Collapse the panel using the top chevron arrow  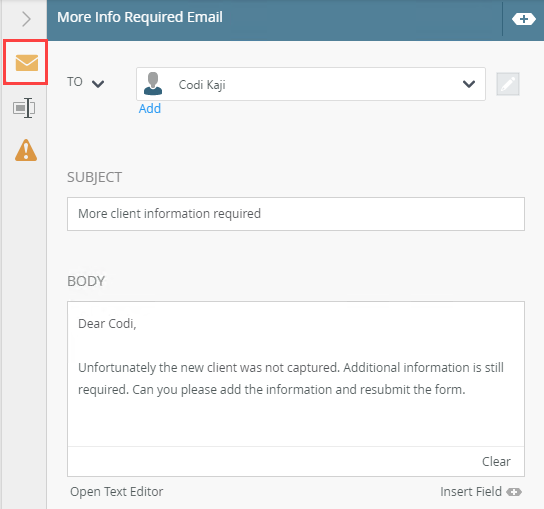tap(26, 19)
